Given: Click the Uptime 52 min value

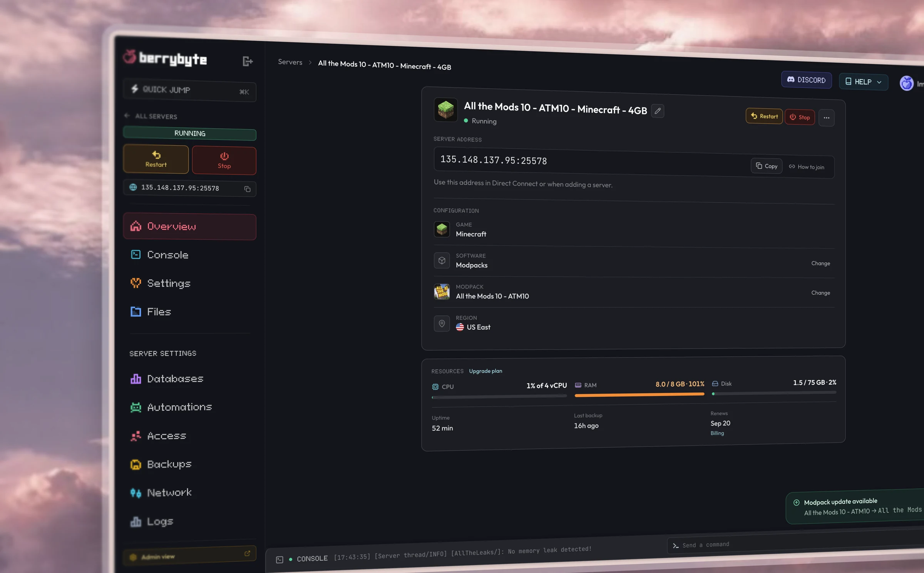Looking at the screenshot, I should pos(442,428).
